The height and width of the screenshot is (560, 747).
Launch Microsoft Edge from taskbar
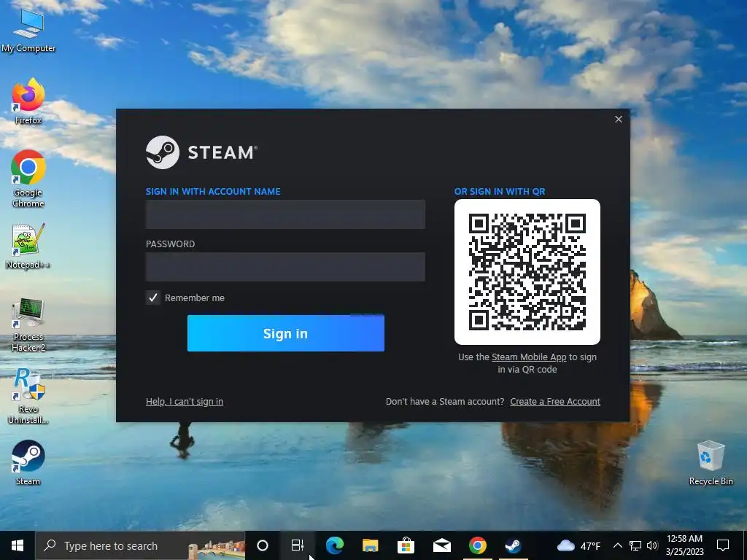(x=334, y=545)
